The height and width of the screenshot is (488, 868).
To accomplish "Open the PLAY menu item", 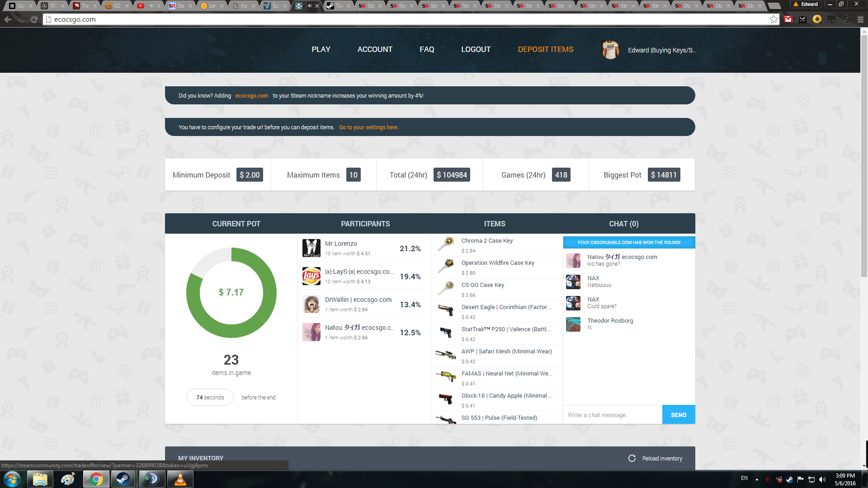I will tap(321, 50).
